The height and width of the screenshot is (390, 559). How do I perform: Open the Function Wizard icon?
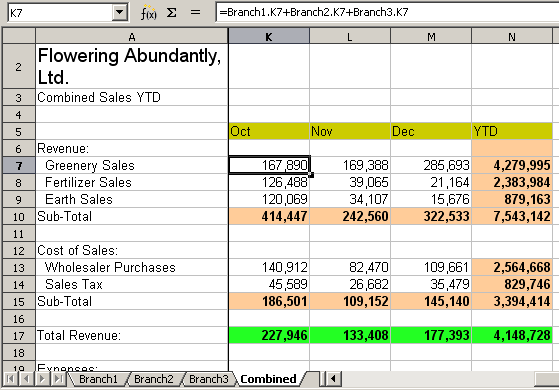[148, 13]
